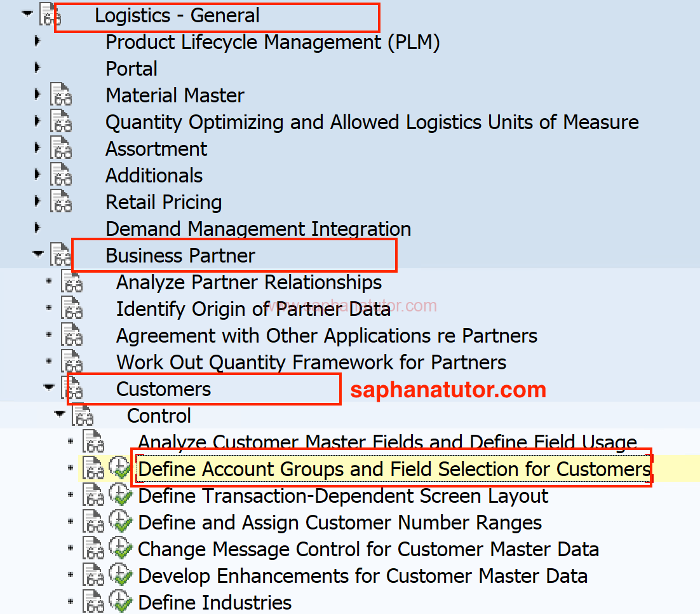This screenshot has height=614, width=700.
Task: Open documentation icon for Business Partner
Action: point(61,254)
